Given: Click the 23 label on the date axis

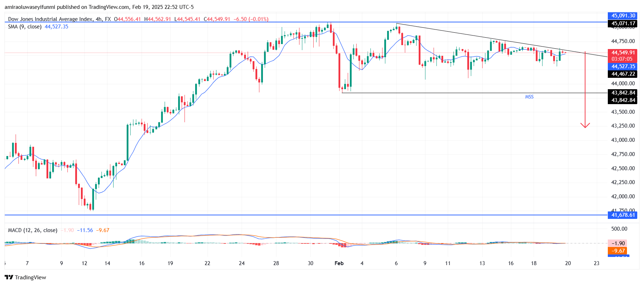Looking at the screenshot, I should [x=596, y=263].
